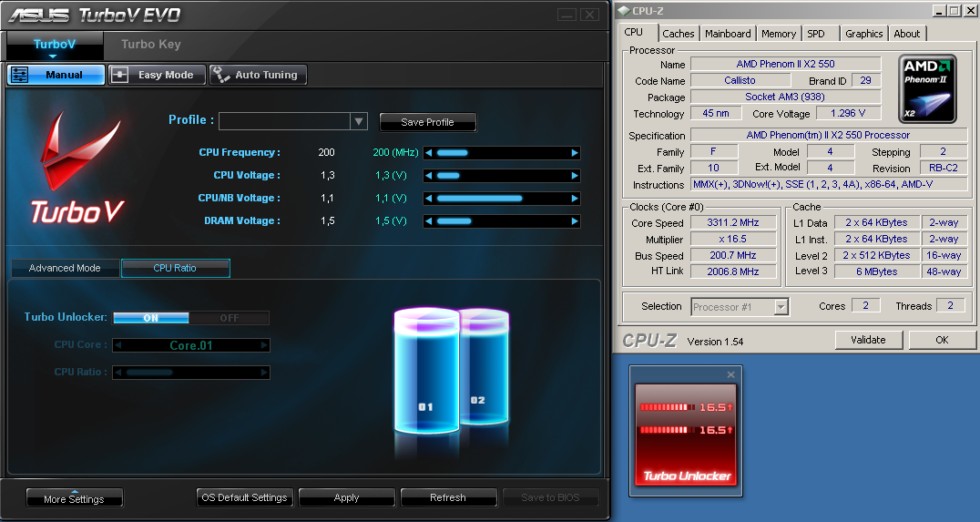Image resolution: width=980 pixels, height=522 pixels.
Task: Increase CPU Frequency with right arrow
Action: click(575, 152)
